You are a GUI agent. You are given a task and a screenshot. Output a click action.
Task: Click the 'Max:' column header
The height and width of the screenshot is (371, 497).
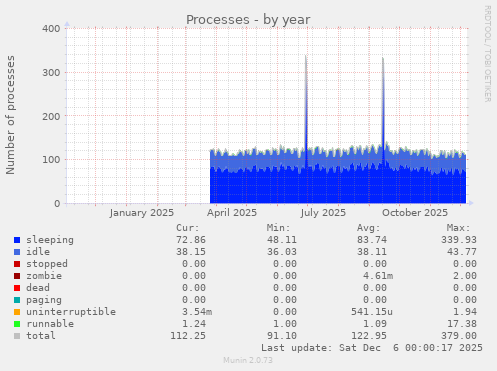pyautogui.click(x=459, y=228)
